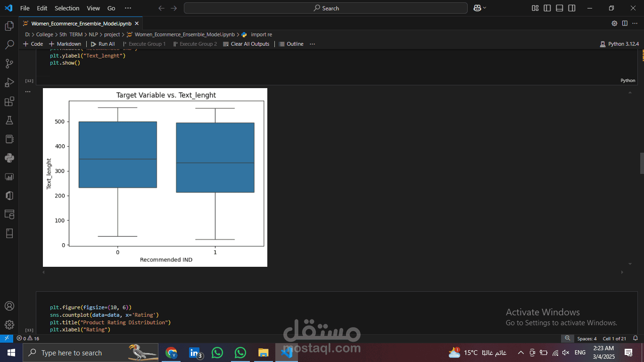The width and height of the screenshot is (644, 362).
Task: Toggle the Primary Side Bar
Action: (x=547, y=8)
